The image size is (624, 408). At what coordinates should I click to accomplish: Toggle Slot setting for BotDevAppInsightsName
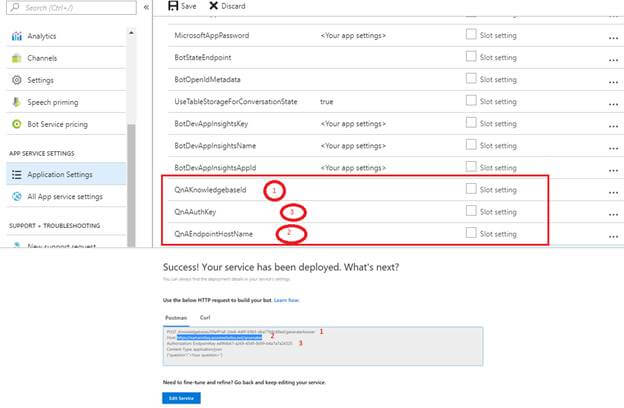click(x=471, y=144)
